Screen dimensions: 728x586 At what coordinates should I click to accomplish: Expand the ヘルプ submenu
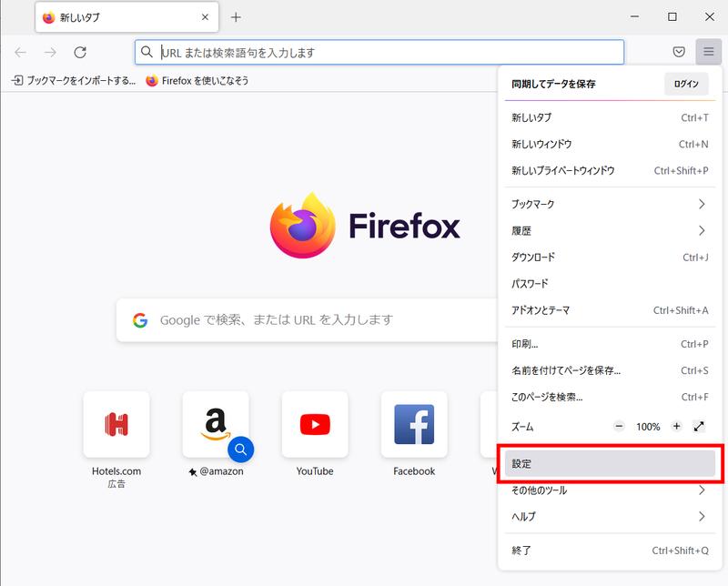[610, 516]
